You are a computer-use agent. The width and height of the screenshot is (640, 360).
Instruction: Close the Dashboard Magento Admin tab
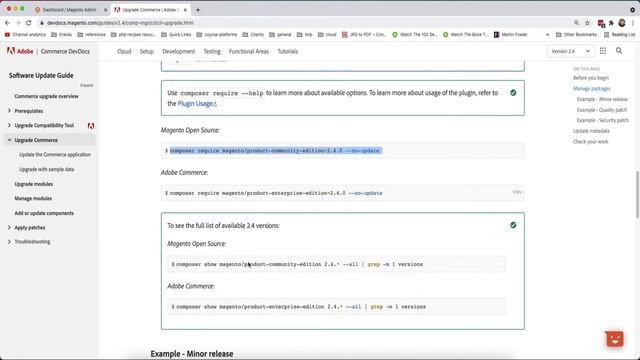pyautogui.click(x=105, y=10)
